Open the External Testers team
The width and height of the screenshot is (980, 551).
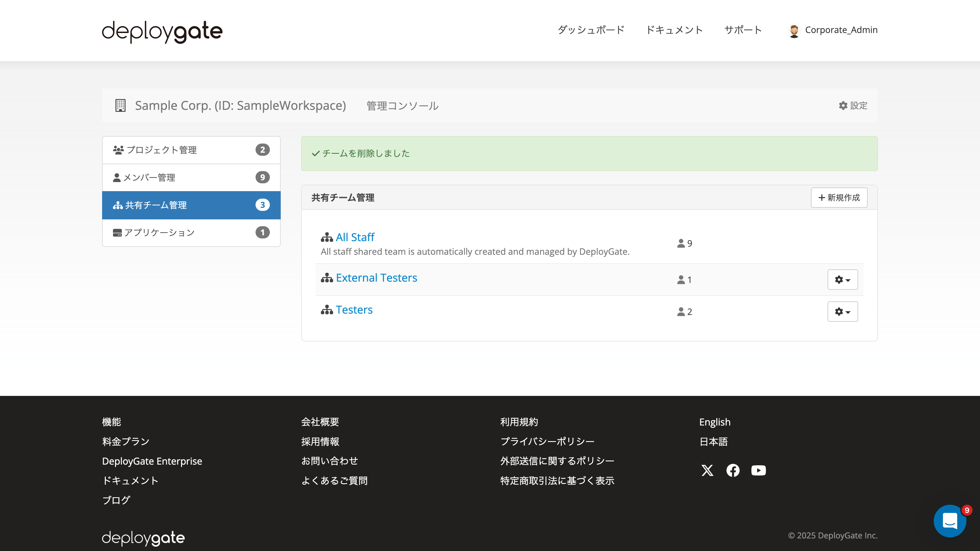click(377, 278)
